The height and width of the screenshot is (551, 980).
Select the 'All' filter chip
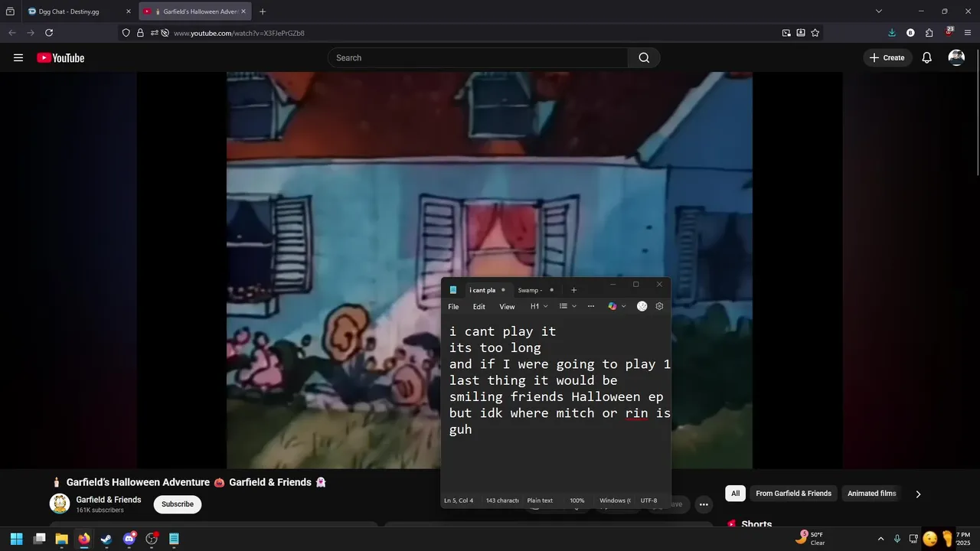(x=735, y=494)
